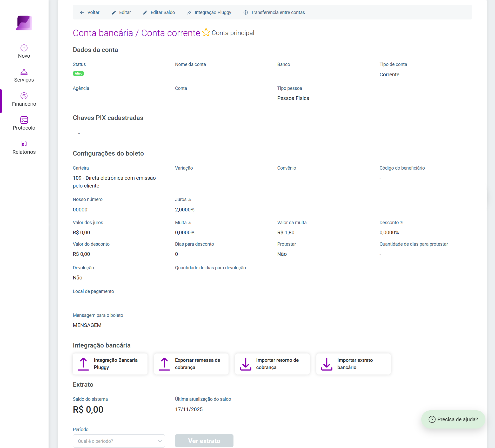Viewport: 495px width, 448px height.
Task: Click the help question mark icon
Action: (x=432, y=419)
